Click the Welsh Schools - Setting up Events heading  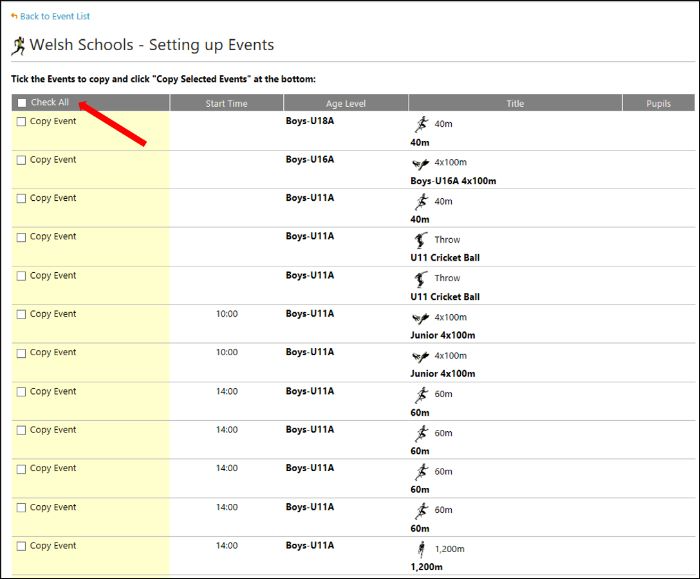coord(152,45)
